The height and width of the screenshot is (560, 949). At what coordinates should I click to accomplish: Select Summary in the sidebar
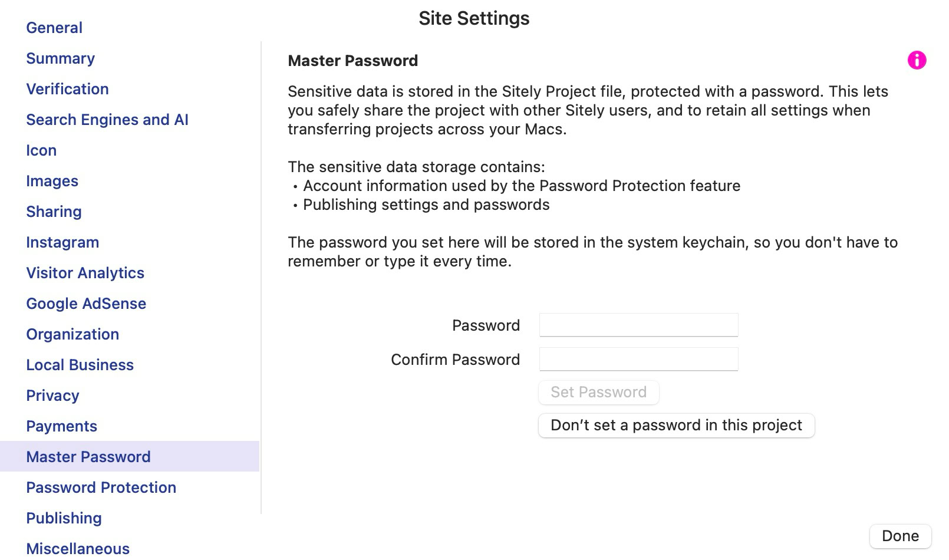tap(60, 58)
